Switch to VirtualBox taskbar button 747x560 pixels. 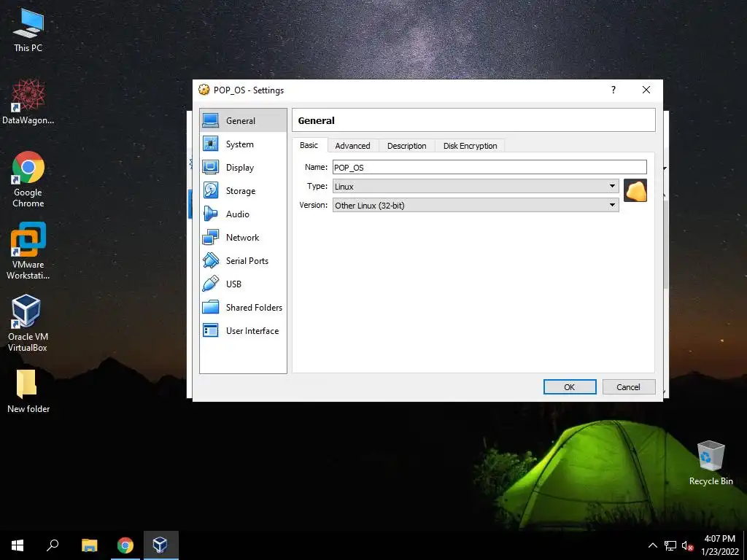click(160, 545)
